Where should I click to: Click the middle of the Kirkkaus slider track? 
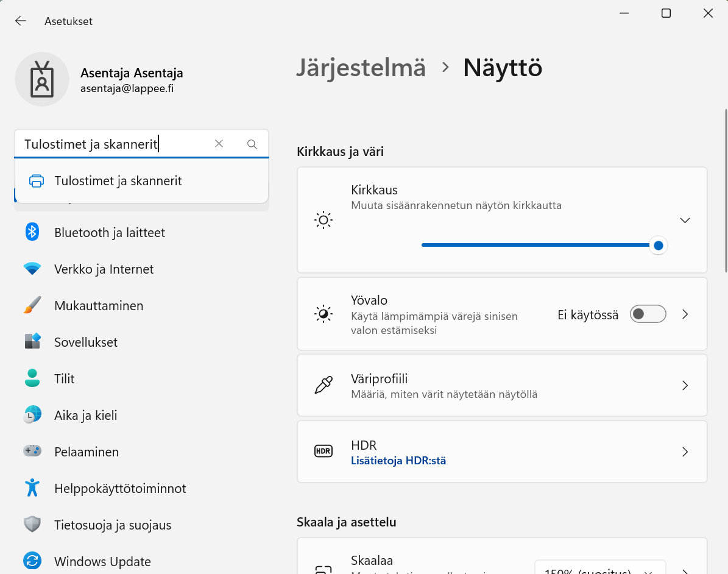540,245
